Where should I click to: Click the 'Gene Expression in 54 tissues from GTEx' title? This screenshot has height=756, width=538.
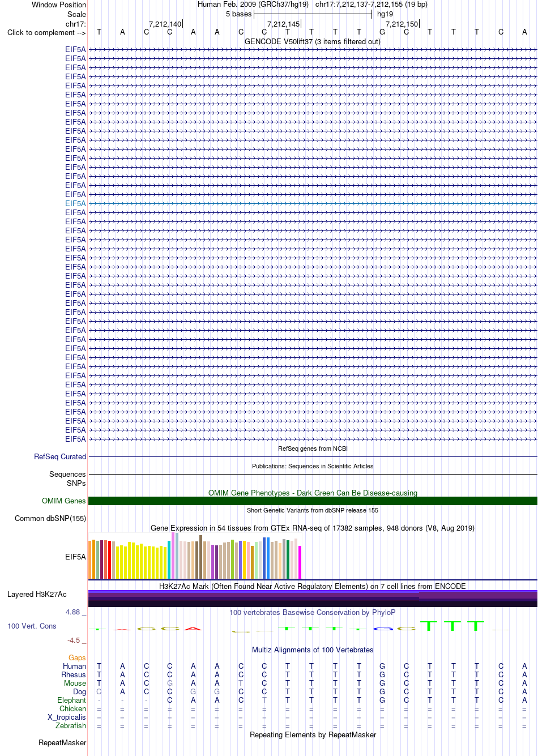click(x=313, y=528)
